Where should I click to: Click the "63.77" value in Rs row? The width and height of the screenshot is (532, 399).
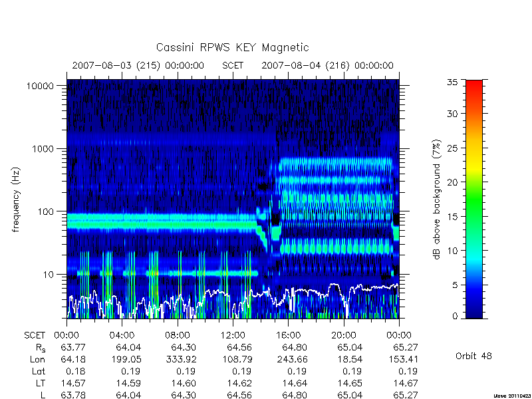click(73, 347)
